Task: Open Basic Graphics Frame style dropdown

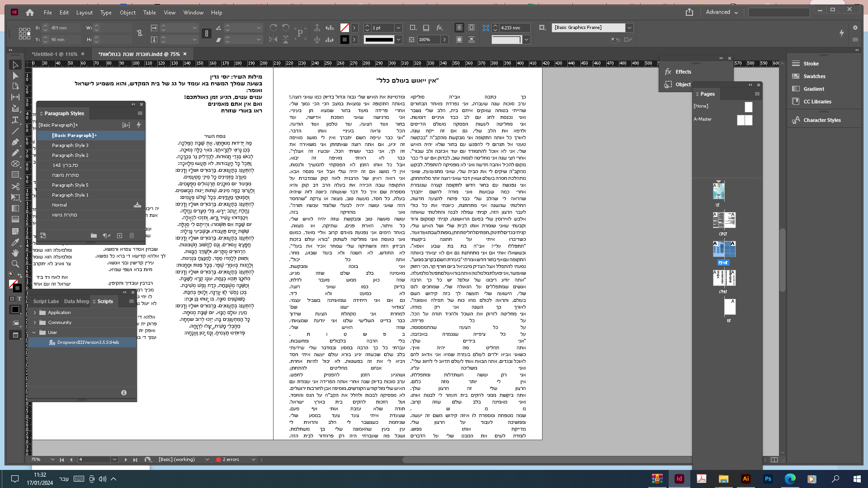Action: (629, 28)
